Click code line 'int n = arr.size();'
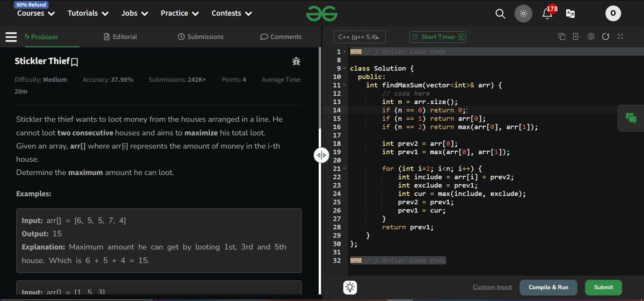This screenshot has height=301, width=644. pos(420,102)
